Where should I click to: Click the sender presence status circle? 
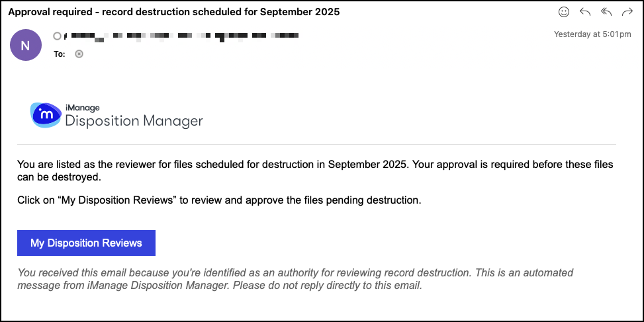(x=57, y=36)
